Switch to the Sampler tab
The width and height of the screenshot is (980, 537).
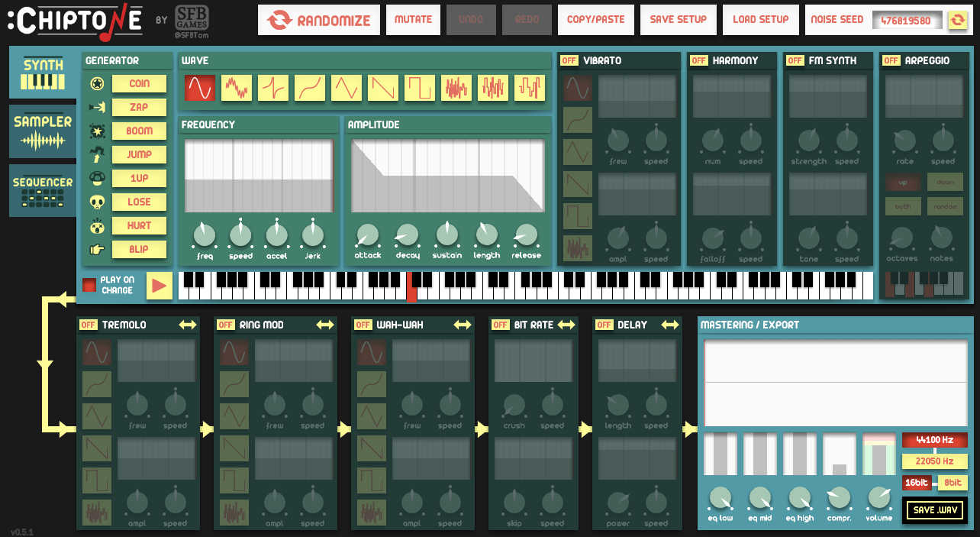[x=43, y=131]
